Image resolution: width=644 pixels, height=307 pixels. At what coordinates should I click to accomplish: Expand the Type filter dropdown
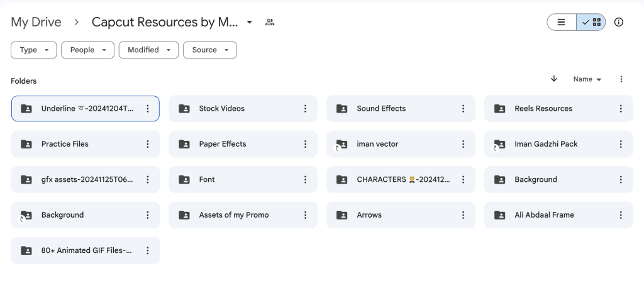tap(34, 50)
